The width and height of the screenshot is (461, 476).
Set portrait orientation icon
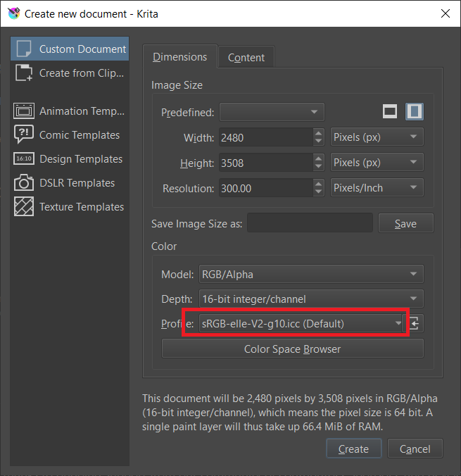pos(415,111)
